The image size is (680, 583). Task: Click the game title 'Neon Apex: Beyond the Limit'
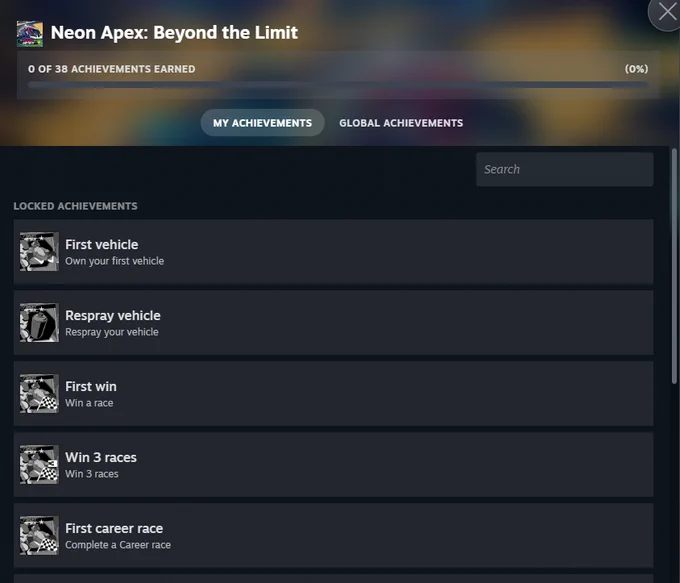(174, 33)
